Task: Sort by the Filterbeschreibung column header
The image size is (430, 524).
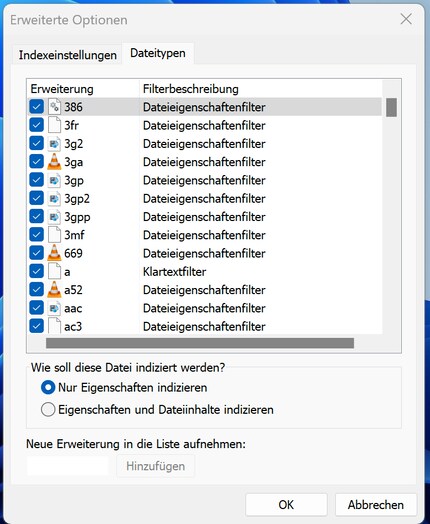Action: 261,89
